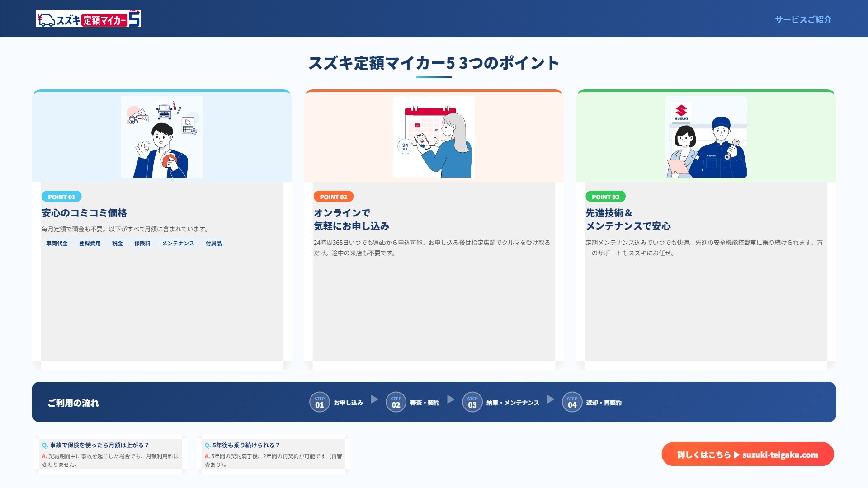This screenshot has height=488, width=868.
Task: Select the POINT 02 orange badge
Action: (334, 197)
